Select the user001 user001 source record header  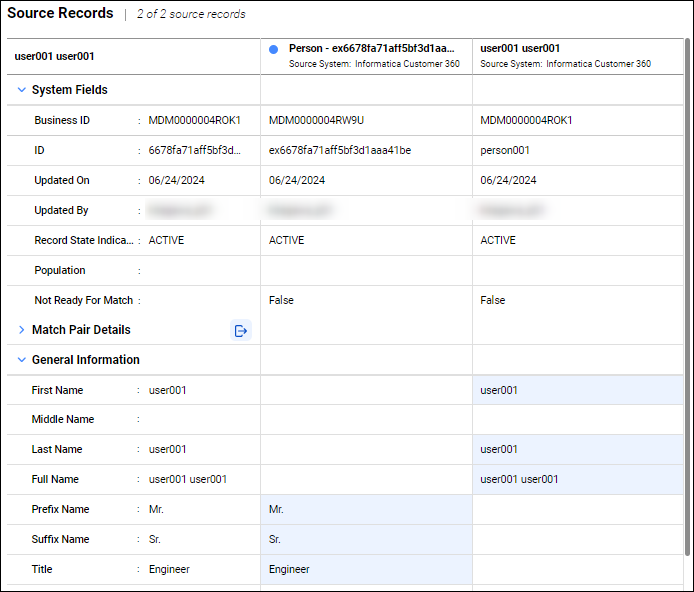point(520,48)
